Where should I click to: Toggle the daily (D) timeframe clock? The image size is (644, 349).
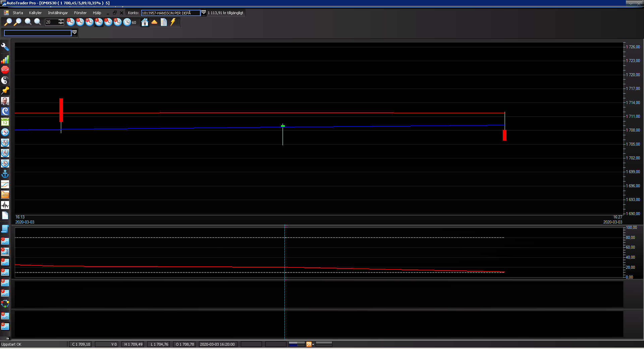click(x=70, y=22)
